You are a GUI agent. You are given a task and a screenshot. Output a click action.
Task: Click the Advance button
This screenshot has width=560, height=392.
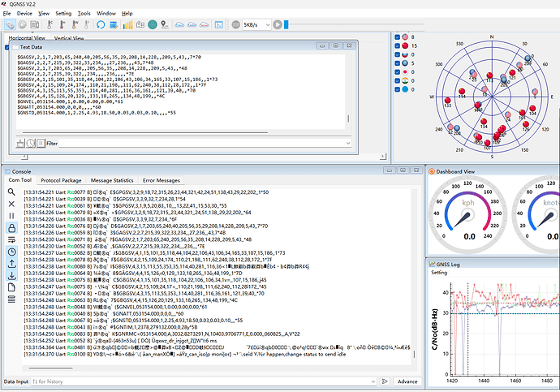(x=407, y=381)
